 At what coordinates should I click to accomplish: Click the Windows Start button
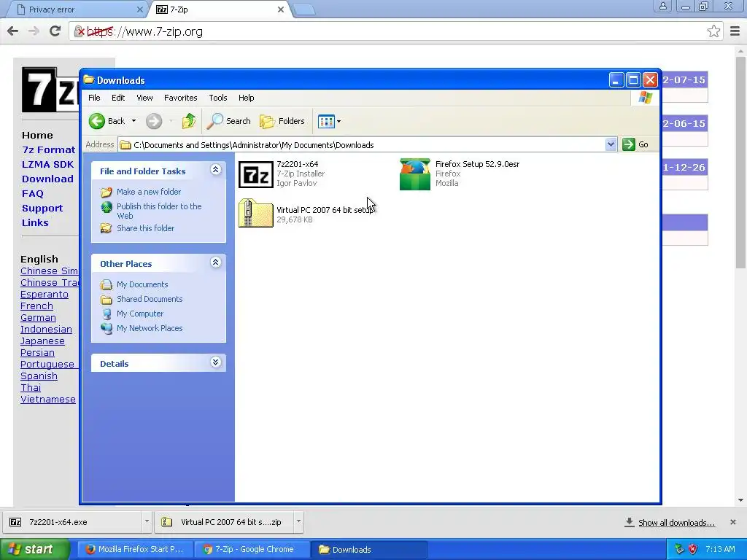35,550
